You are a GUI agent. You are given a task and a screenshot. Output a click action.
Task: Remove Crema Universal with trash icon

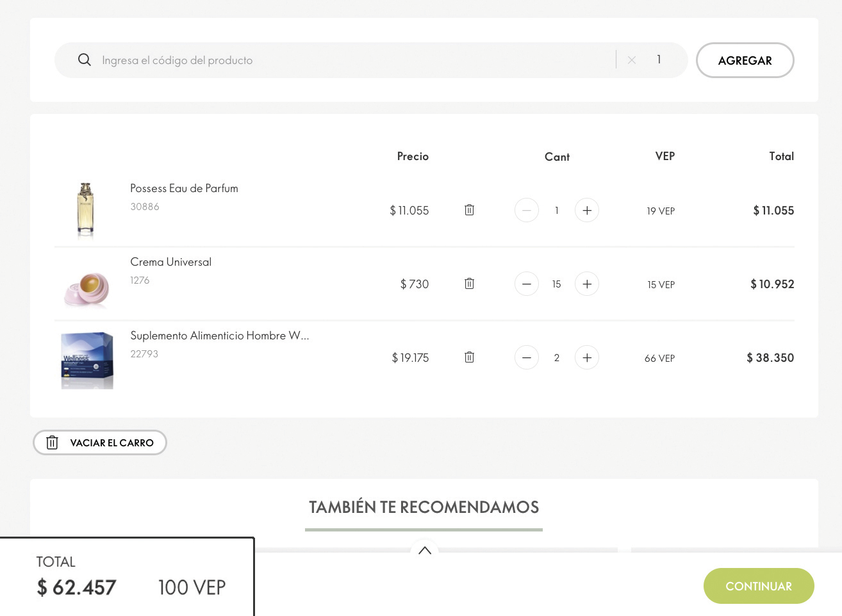tap(469, 284)
